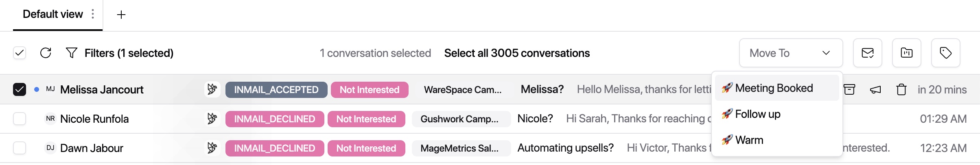This screenshot has height=165, width=980.
Task: Toggle the select-all checkbox in toolbar
Action: tap(20, 53)
